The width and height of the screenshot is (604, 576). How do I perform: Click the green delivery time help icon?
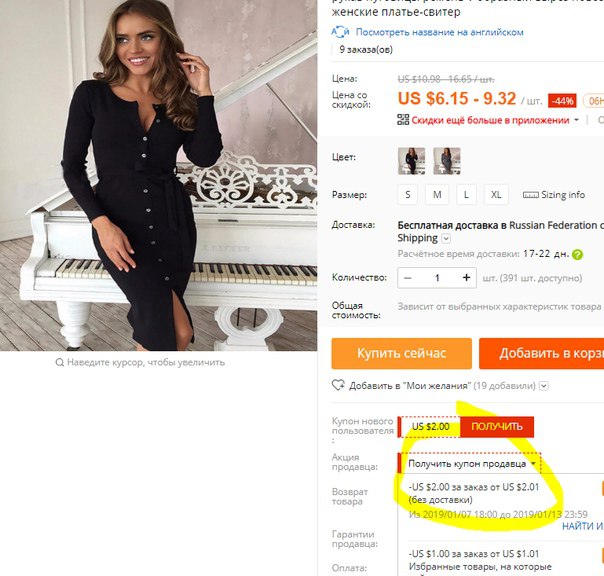coord(577,254)
